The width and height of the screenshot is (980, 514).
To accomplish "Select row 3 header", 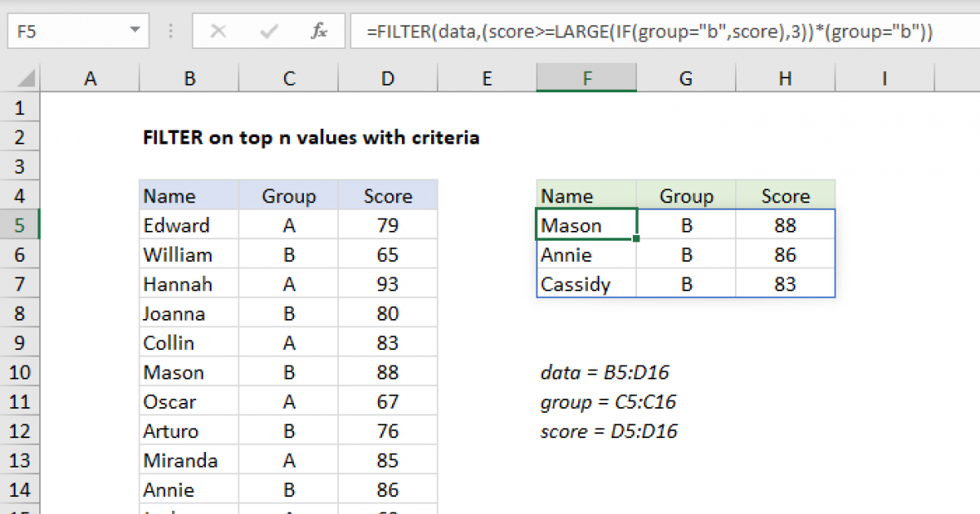I will pos(20,166).
